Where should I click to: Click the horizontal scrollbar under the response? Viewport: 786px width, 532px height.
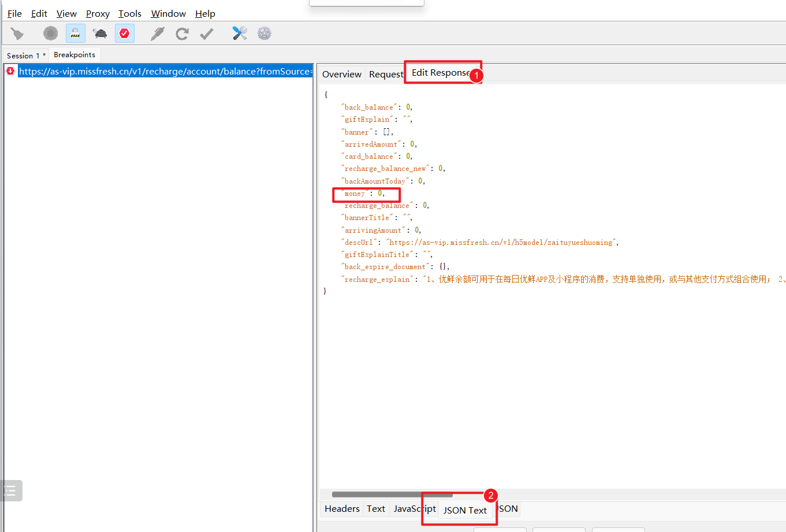click(x=392, y=494)
